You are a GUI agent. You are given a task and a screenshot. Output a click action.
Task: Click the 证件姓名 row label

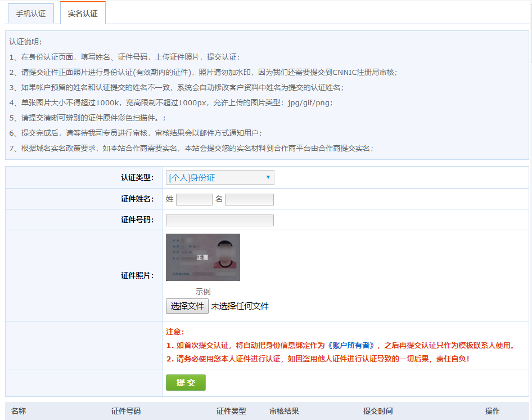137,199
